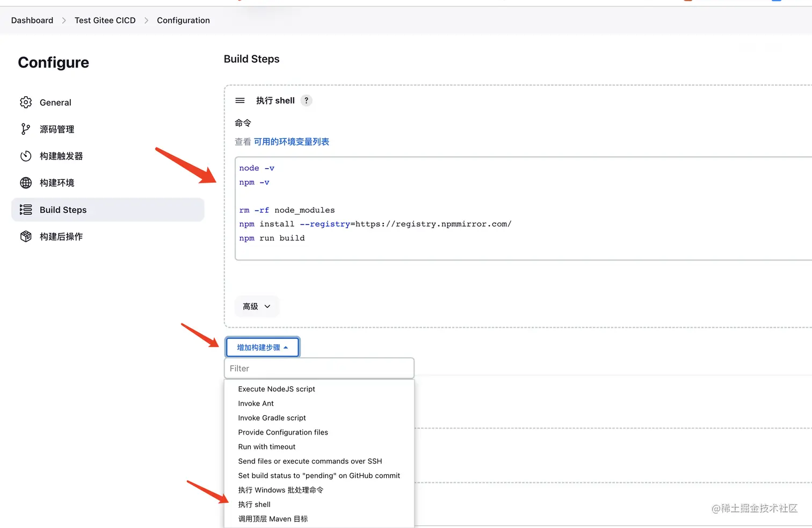Click the build environment globe icon
812x528 pixels.
click(x=26, y=183)
